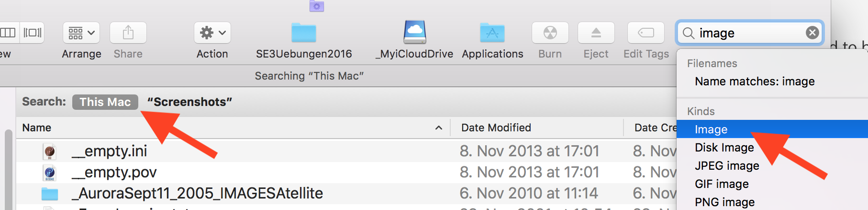Viewport: 868px width, 210px height.
Task: Open the Action gear menu
Action: point(212,33)
